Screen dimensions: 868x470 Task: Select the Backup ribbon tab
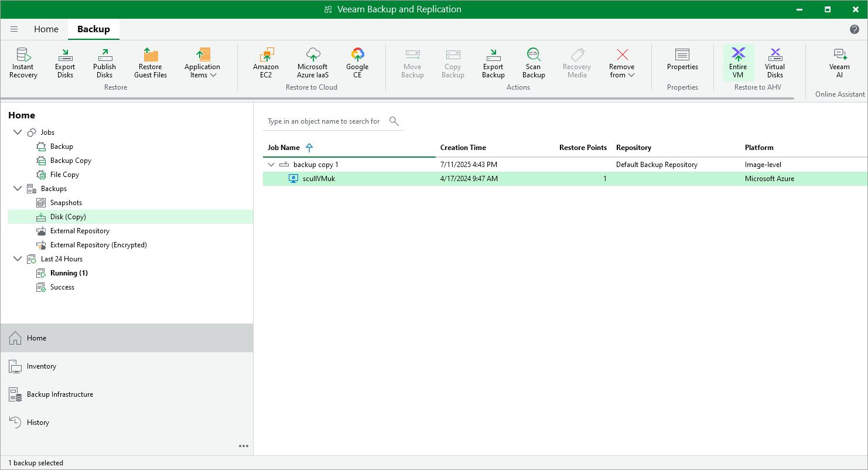(94, 29)
